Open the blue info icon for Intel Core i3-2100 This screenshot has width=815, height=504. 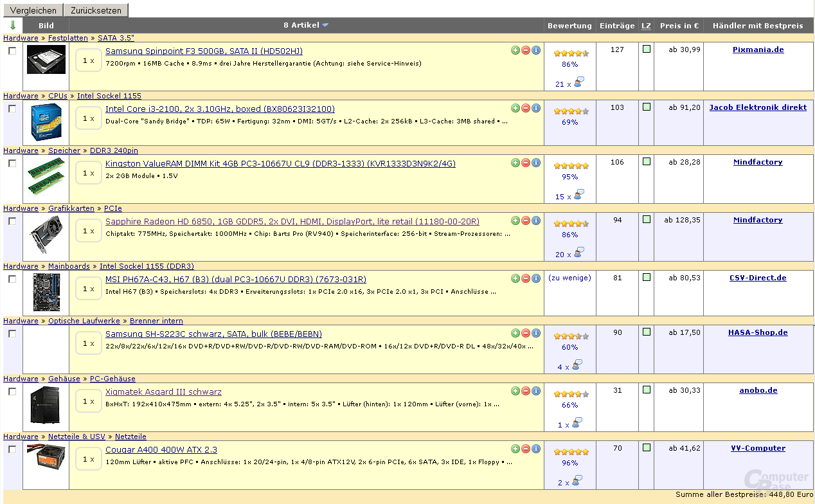pos(536,108)
